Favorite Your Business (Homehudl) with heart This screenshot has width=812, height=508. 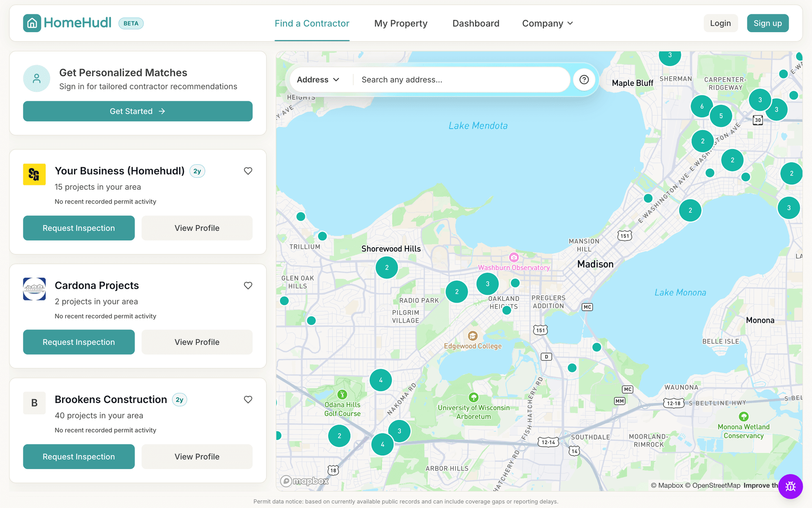(x=248, y=171)
